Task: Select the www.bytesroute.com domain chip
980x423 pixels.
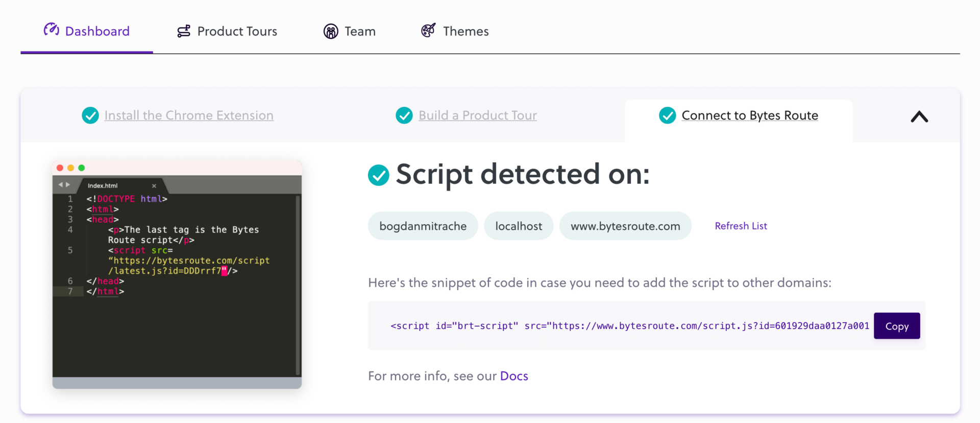Action: (x=625, y=226)
